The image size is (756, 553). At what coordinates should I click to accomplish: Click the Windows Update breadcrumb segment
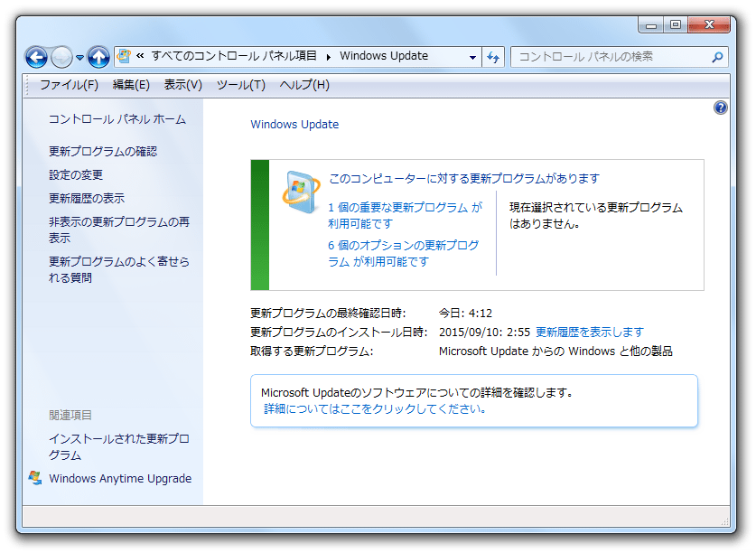pos(384,56)
